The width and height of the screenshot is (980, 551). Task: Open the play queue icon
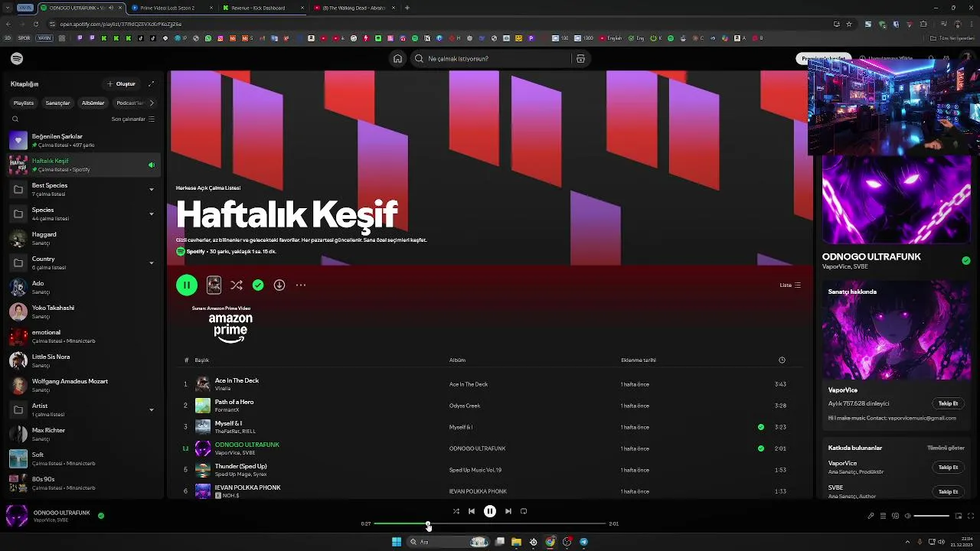(883, 516)
